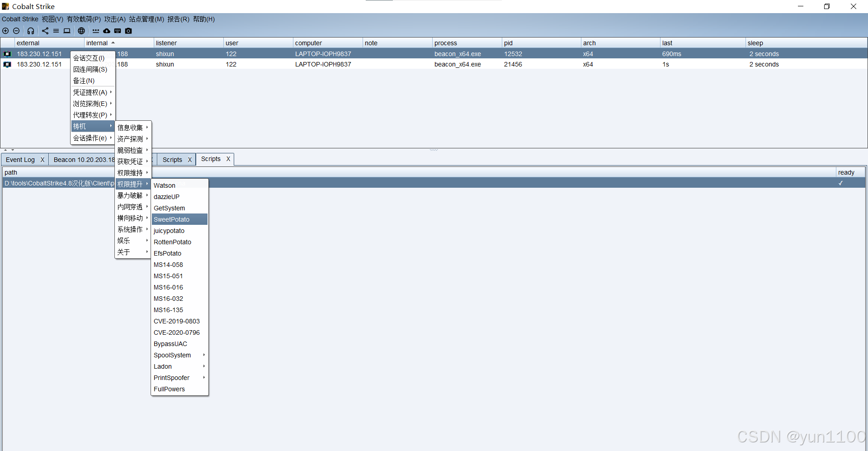
Task: Open credentials via the asterisks icon
Action: 96,31
